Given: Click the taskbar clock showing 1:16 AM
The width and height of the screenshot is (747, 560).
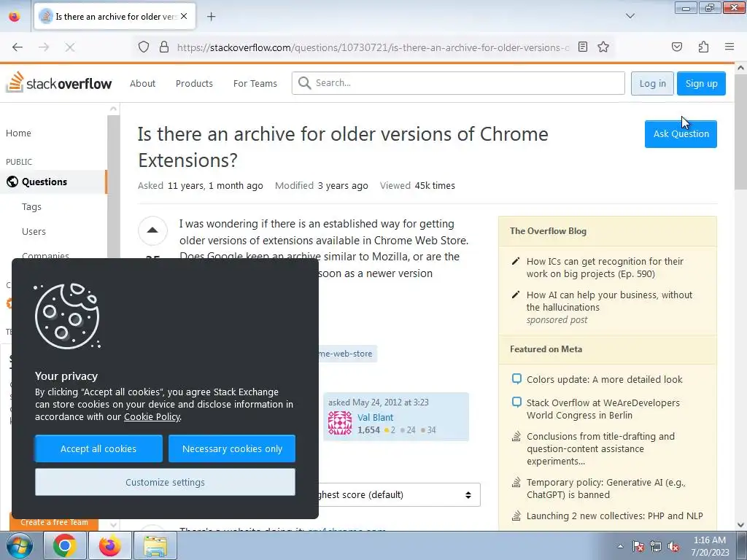Looking at the screenshot, I should (x=710, y=546).
